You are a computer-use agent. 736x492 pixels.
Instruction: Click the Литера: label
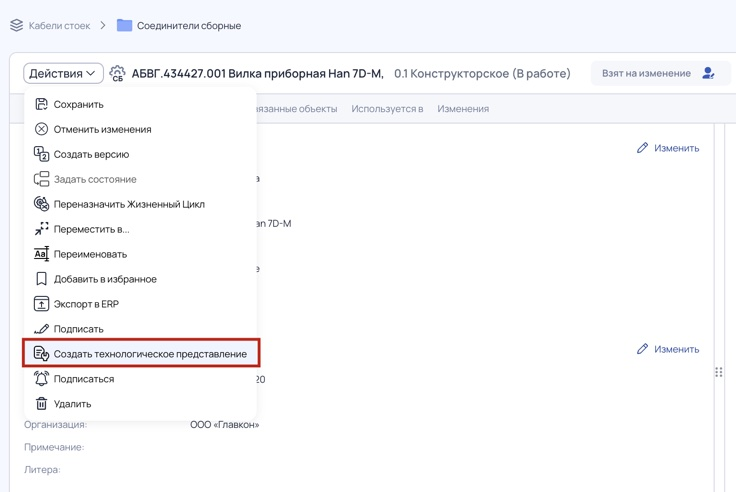(42, 470)
